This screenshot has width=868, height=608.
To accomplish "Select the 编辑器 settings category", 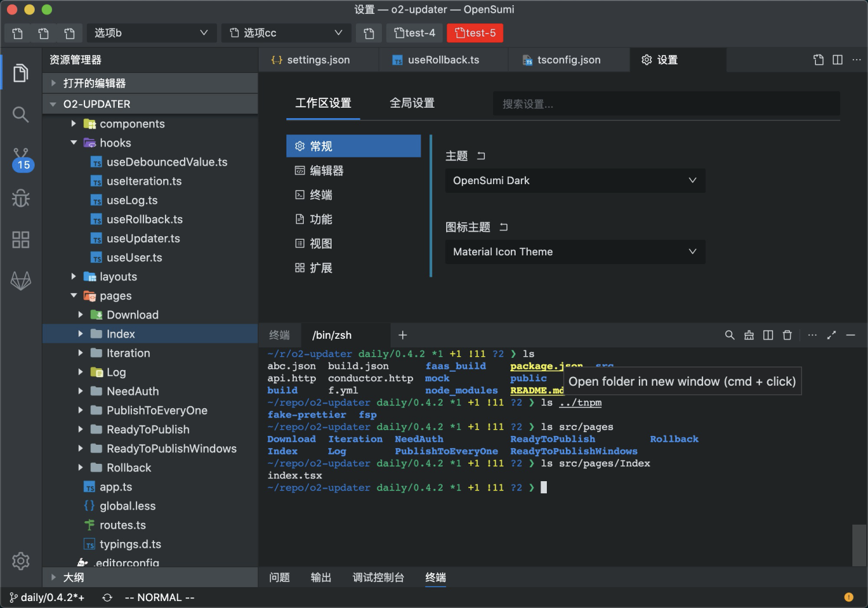I will pyautogui.click(x=354, y=170).
